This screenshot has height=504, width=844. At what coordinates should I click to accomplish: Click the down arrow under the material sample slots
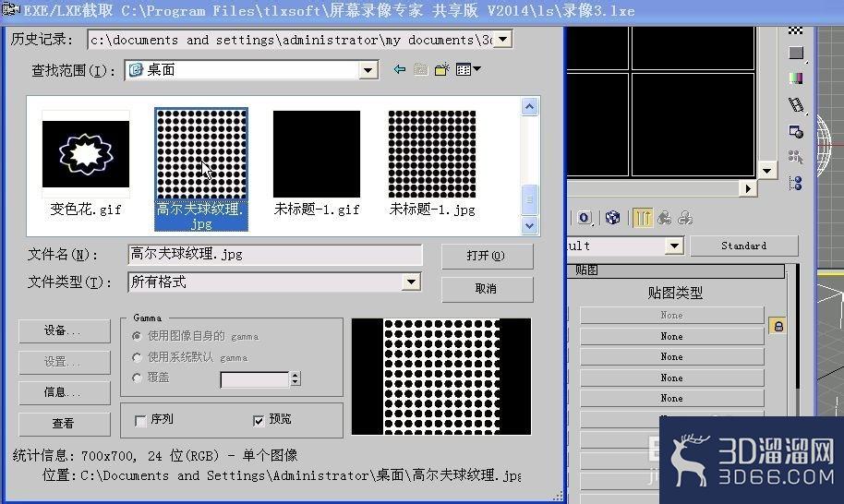pyautogui.click(x=767, y=171)
